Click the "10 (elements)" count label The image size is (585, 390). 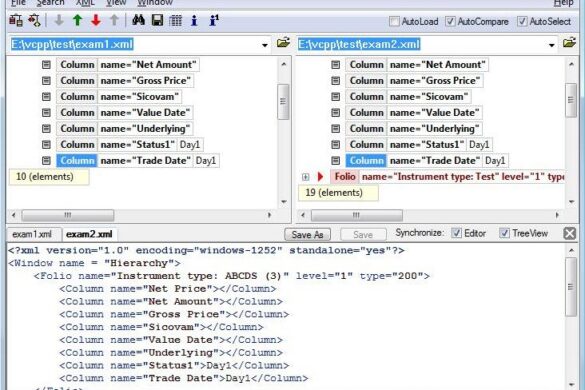coord(49,177)
